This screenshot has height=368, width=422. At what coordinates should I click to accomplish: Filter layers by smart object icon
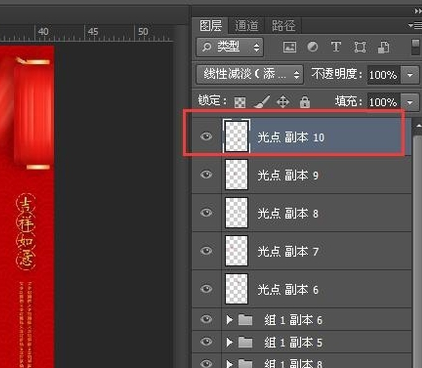coord(383,47)
